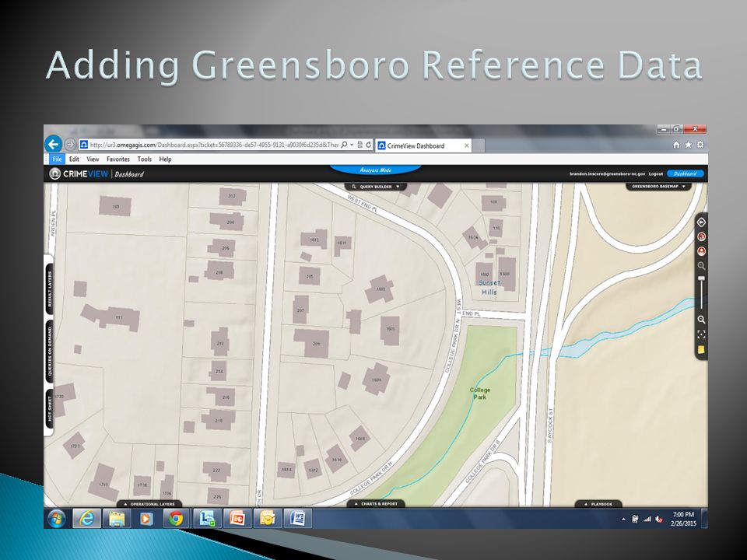The width and height of the screenshot is (747, 560).
Task: Click the volume tray icon
Action: pyautogui.click(x=659, y=520)
